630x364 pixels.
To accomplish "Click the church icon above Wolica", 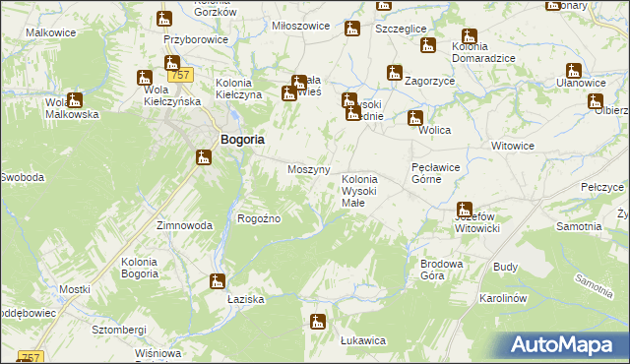I will point(415,118).
